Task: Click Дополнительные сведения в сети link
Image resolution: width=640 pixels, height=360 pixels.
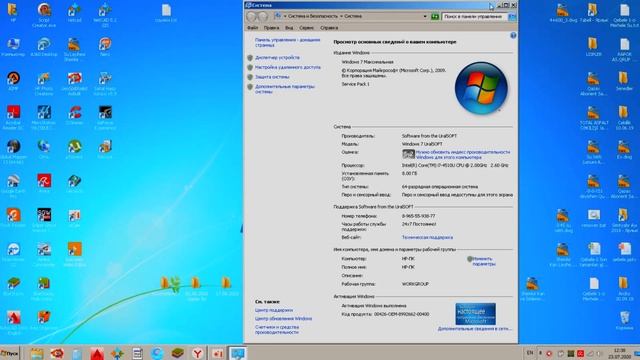Action: [x=474, y=329]
